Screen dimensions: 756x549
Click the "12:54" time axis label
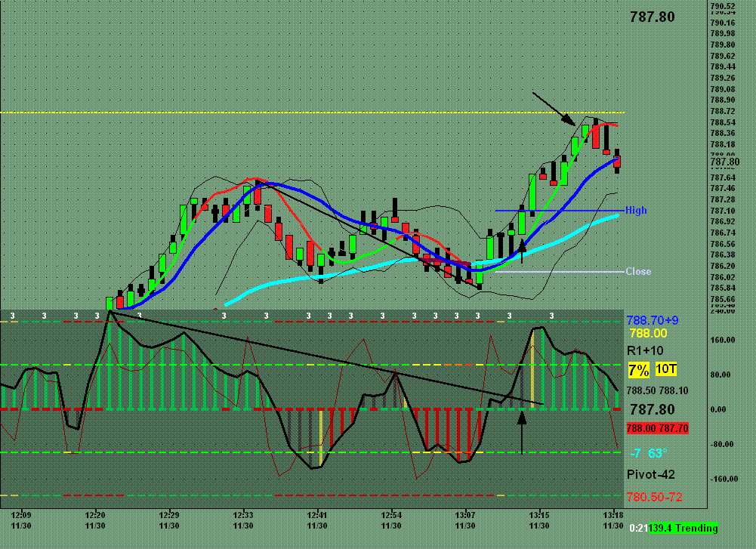point(391,515)
